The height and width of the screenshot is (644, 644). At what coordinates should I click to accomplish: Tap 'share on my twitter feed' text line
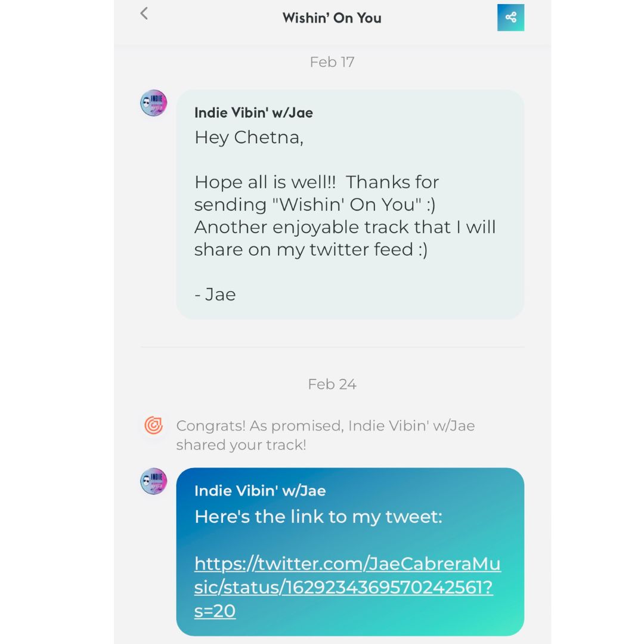tap(311, 250)
